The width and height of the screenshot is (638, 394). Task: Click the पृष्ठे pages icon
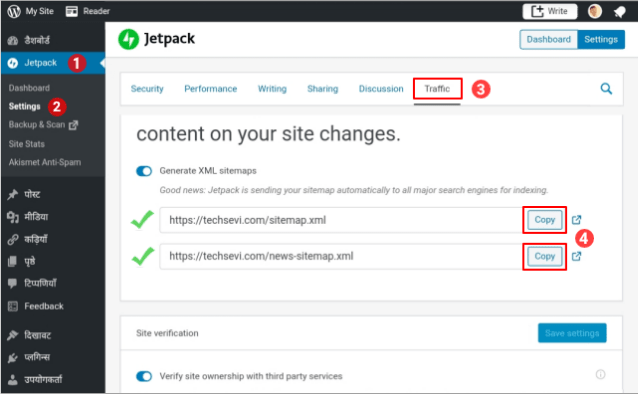coord(13,261)
